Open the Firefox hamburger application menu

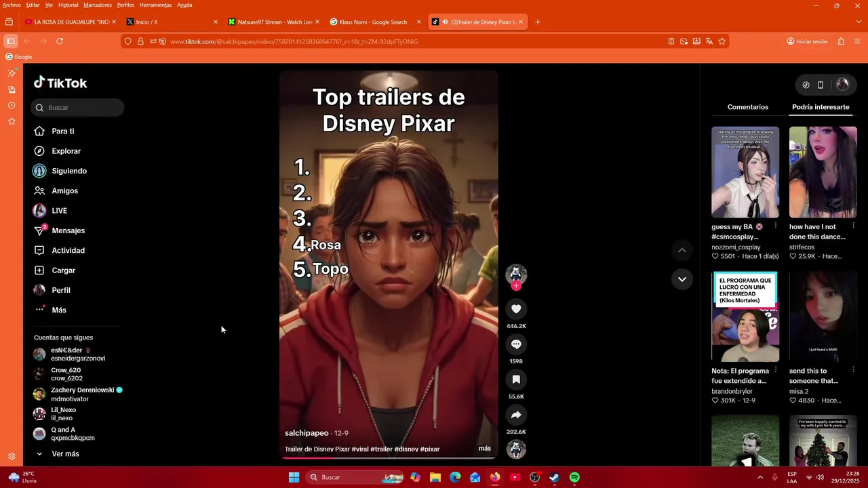[x=858, y=41]
